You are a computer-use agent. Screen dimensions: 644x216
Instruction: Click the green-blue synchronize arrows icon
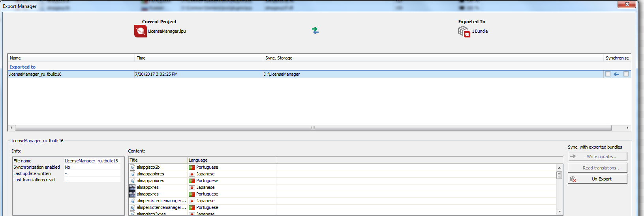(315, 31)
